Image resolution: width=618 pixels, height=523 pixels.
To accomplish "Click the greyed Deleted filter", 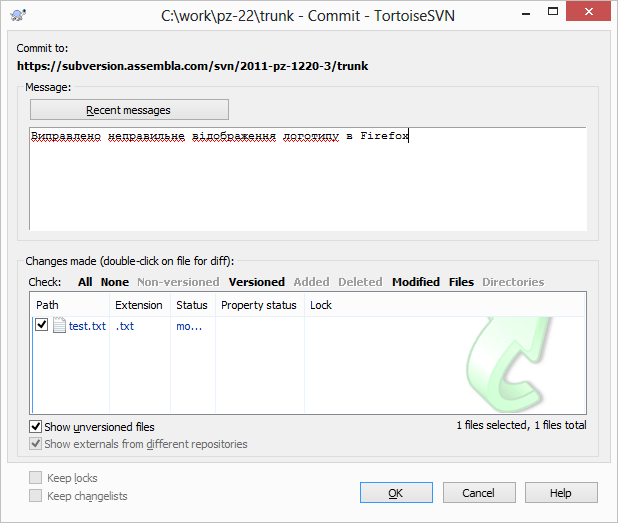I will pyautogui.click(x=360, y=282).
